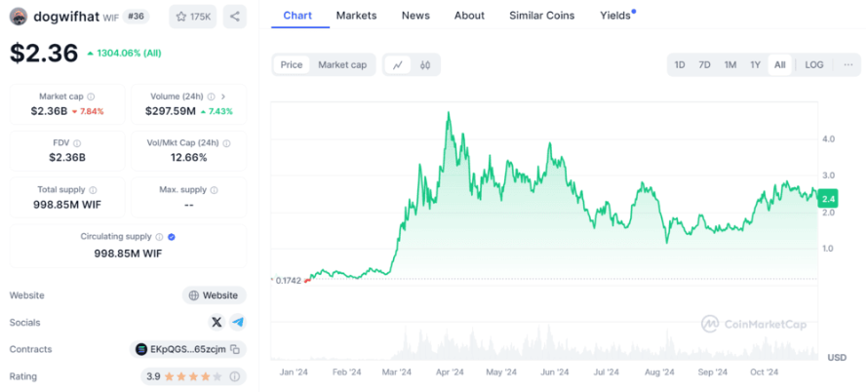Enable LOG scale on chart
The height and width of the screenshot is (392, 868).
pyautogui.click(x=813, y=65)
